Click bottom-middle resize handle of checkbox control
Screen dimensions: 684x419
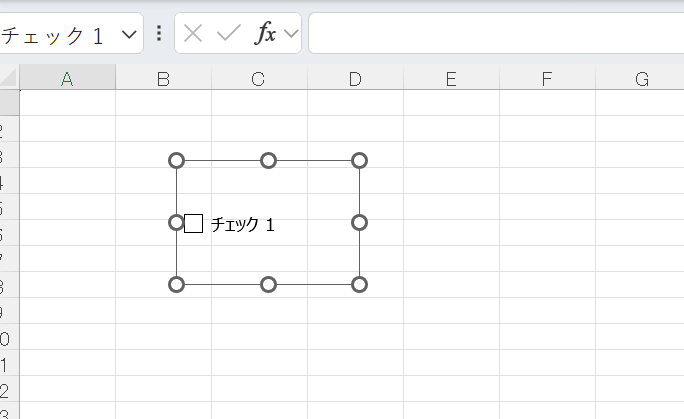[268, 284]
